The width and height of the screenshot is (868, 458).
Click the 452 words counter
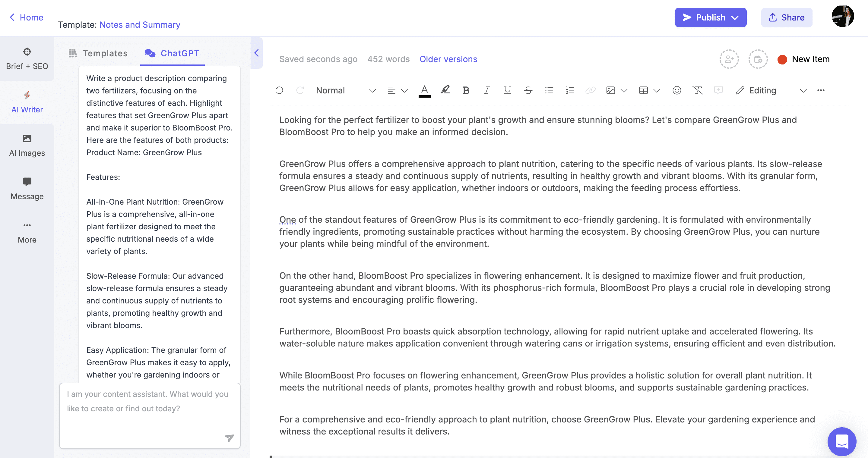(x=388, y=59)
